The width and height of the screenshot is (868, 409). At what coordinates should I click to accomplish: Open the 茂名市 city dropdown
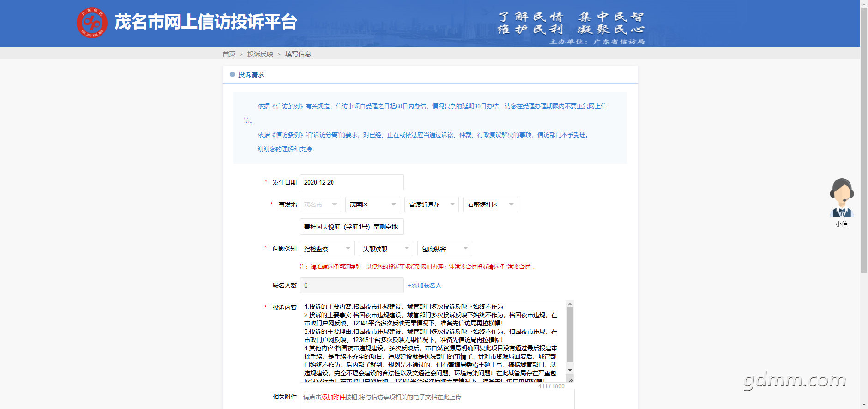tap(320, 204)
